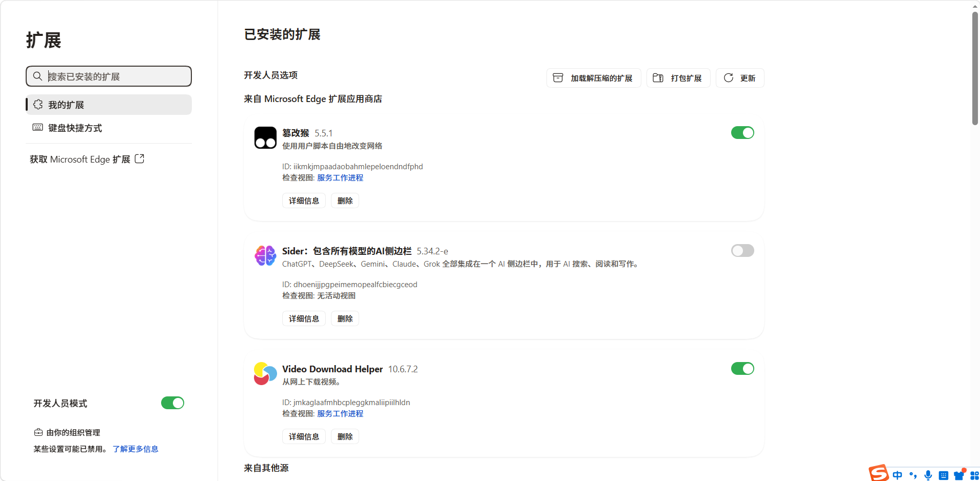Click the archive icon on 加载解压缩的扩展 button

click(558, 78)
